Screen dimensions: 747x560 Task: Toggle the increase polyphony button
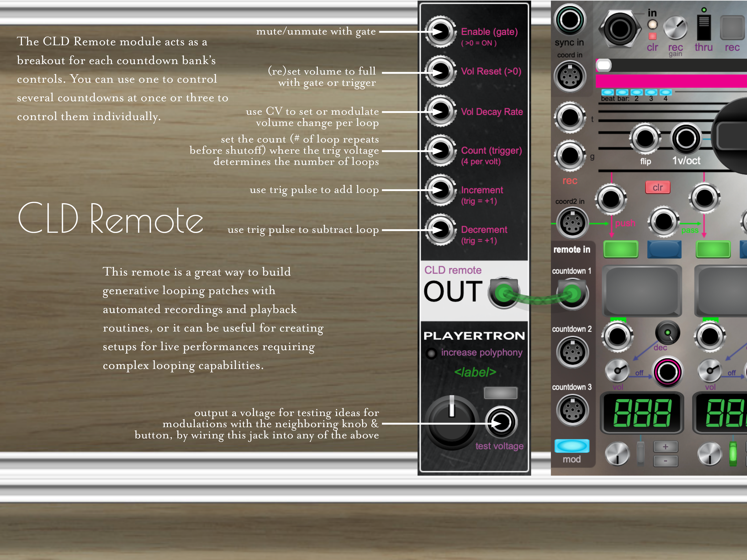pyautogui.click(x=431, y=353)
